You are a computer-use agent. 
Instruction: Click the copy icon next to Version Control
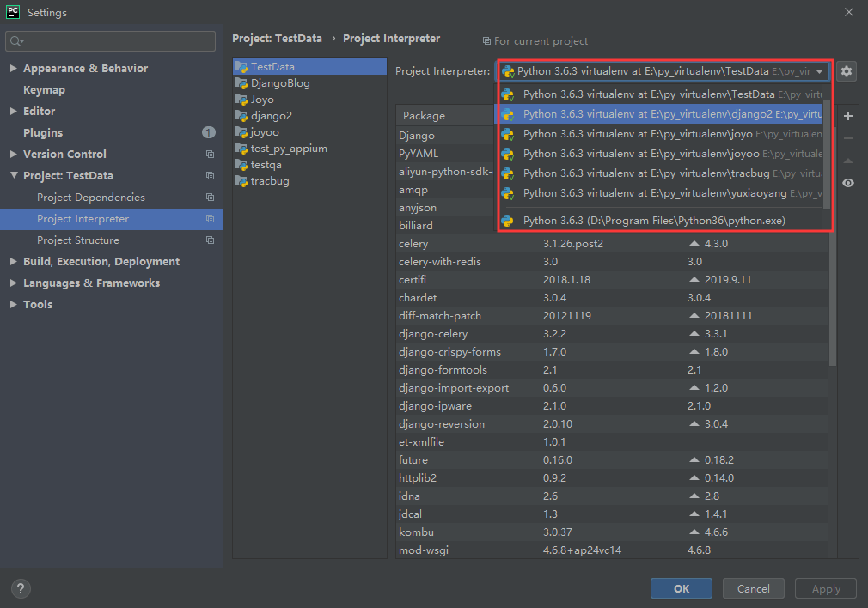[210, 155]
